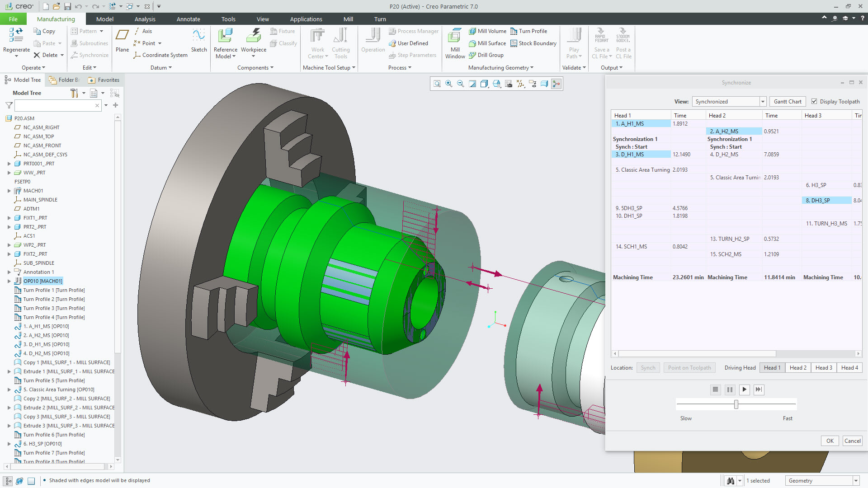Uncheck the Display Toolpath checkbox
Screen dimensions: 868x488
[x=814, y=101]
